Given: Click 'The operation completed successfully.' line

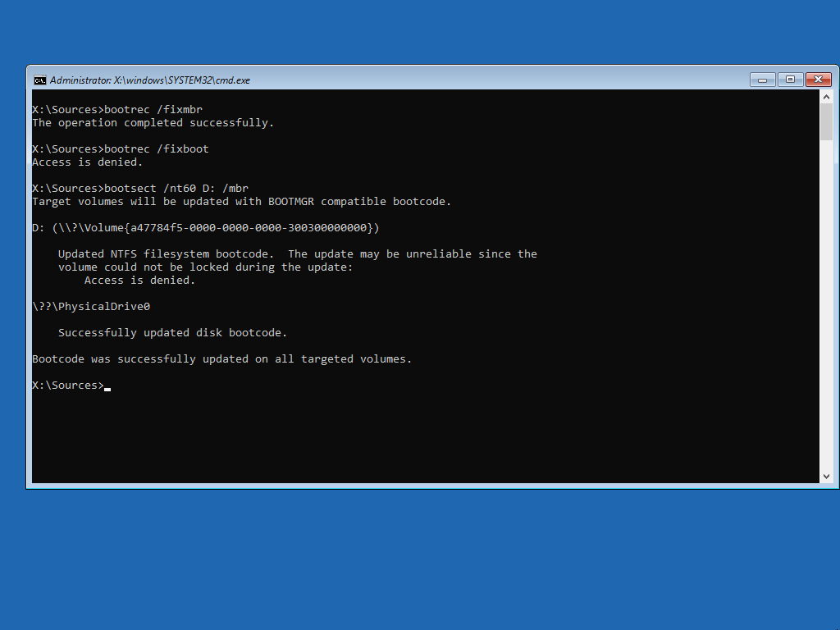Looking at the screenshot, I should (153, 123).
